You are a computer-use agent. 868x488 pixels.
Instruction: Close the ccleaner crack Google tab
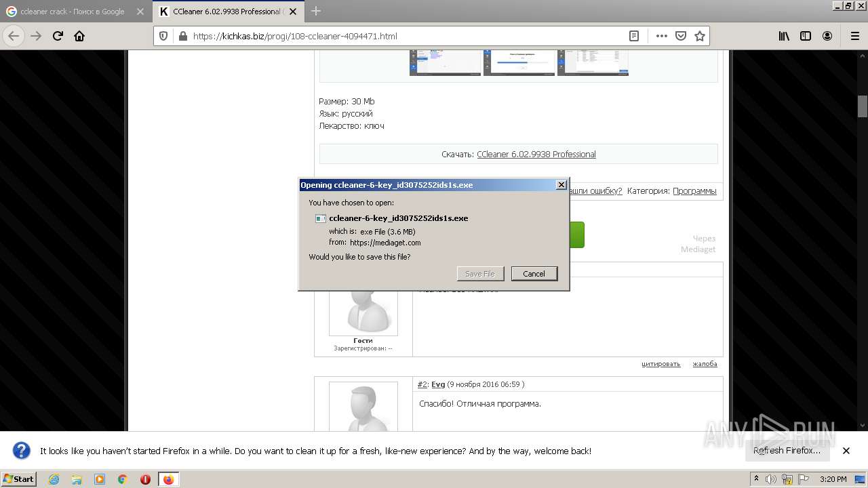pyautogui.click(x=140, y=12)
